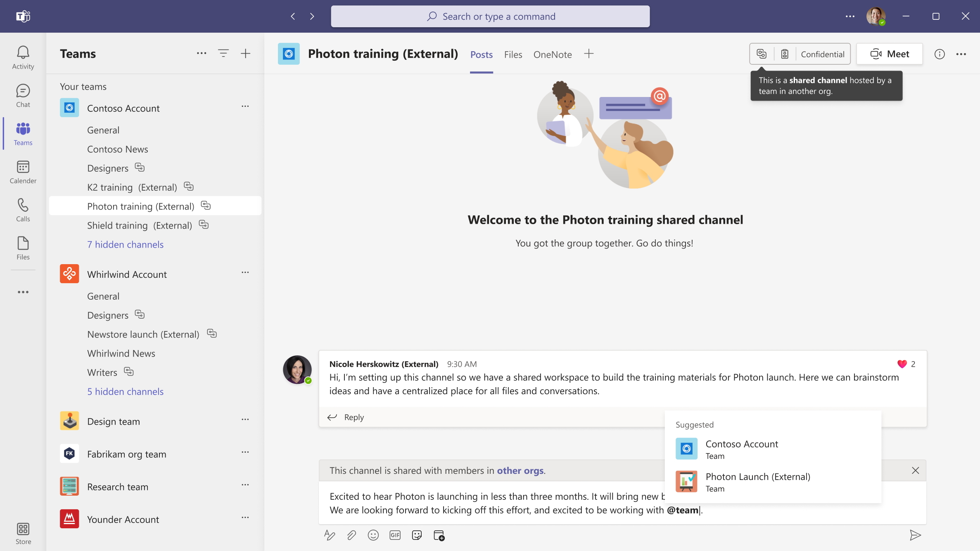This screenshot has height=551, width=980.
Task: Switch to Calendar view
Action: tap(23, 171)
